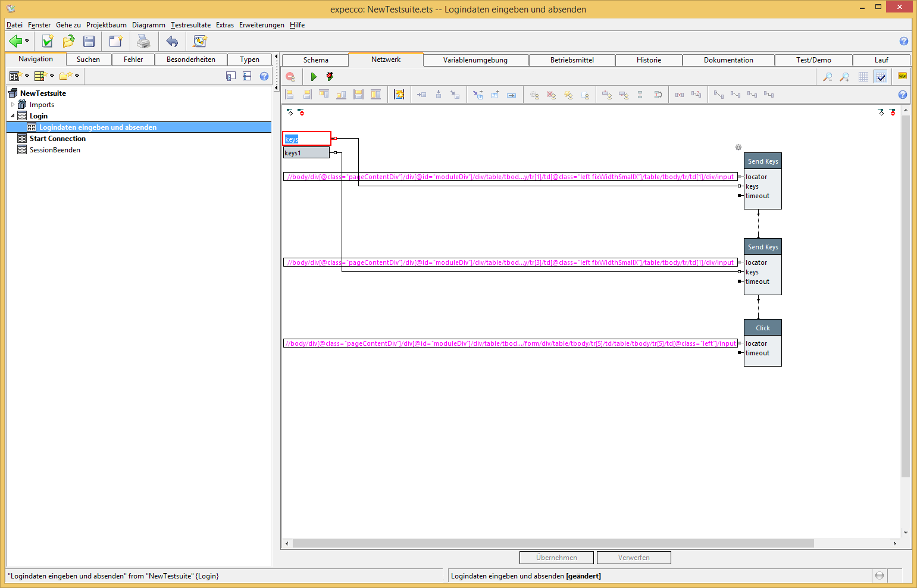Save the testsuite with the floppy disk icon
The image size is (917, 588).
tap(89, 41)
